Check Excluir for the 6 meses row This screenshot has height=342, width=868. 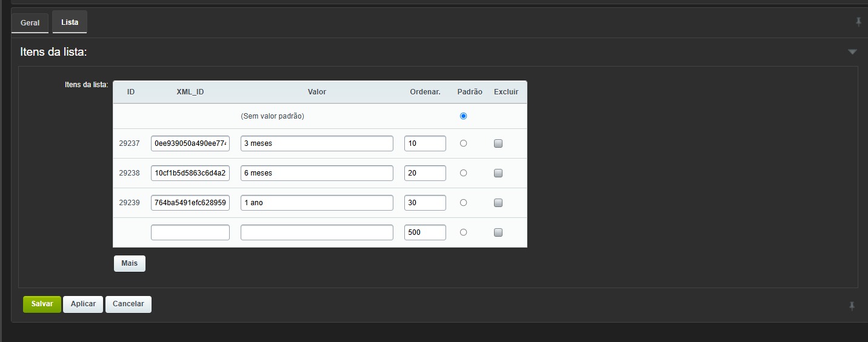[x=498, y=173]
